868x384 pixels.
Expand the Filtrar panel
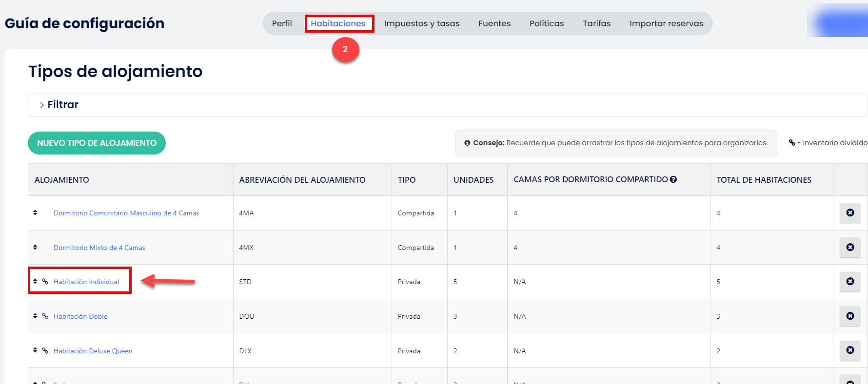pyautogui.click(x=59, y=105)
